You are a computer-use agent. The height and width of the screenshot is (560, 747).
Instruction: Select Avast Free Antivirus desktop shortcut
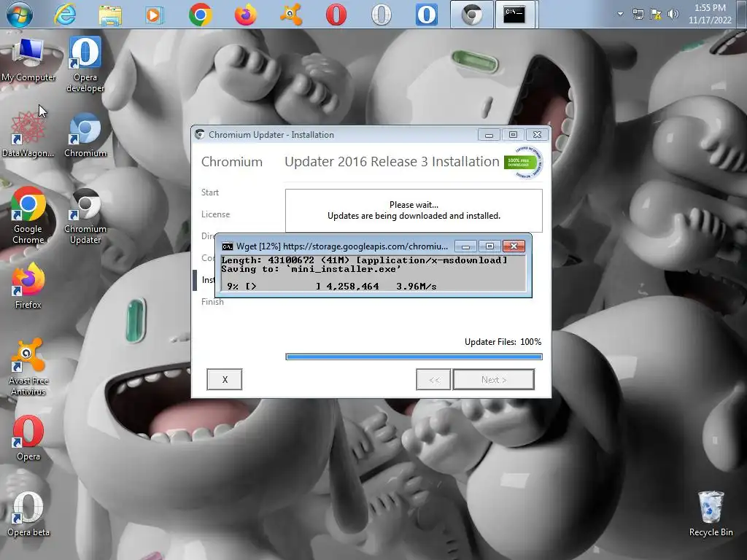pos(28,367)
